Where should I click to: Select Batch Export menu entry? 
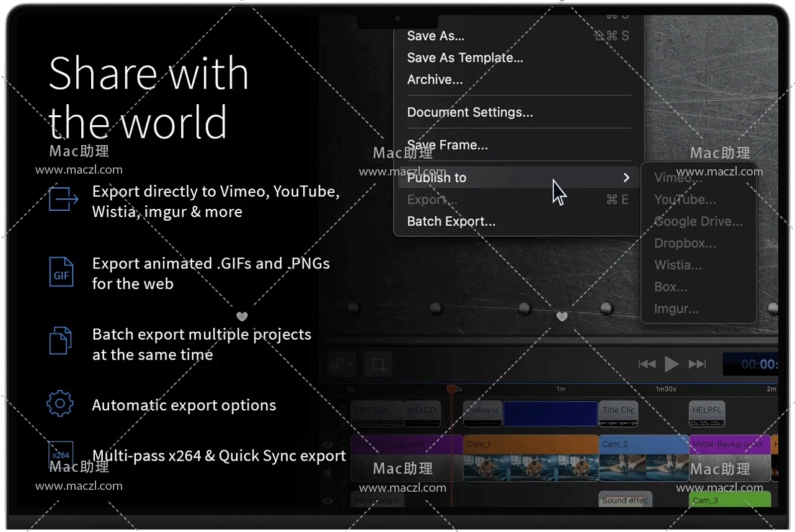point(451,221)
